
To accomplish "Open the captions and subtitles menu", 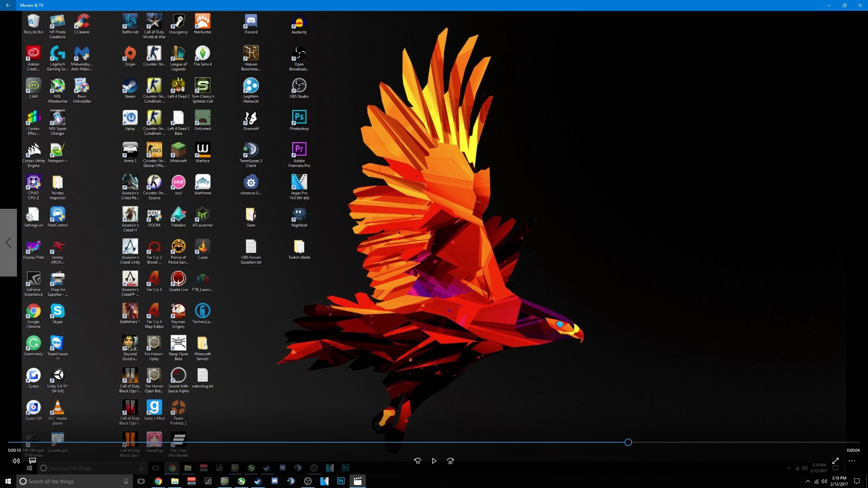I will [x=33, y=461].
